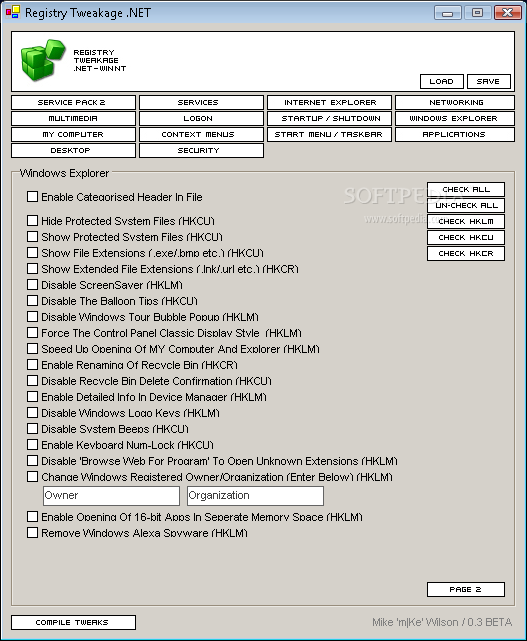Screen dimensions: 527x641
Task: Click Un-Check All button
Action: pyautogui.click(x=466, y=205)
